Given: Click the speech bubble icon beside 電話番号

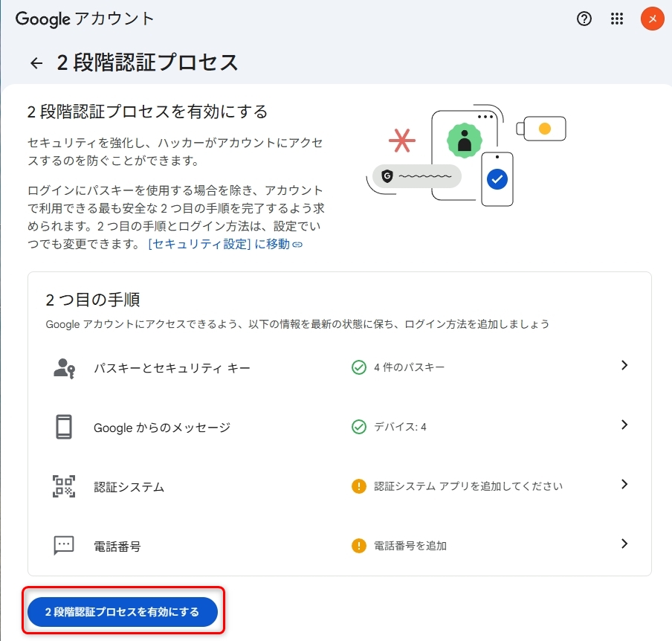Looking at the screenshot, I should click(x=64, y=545).
